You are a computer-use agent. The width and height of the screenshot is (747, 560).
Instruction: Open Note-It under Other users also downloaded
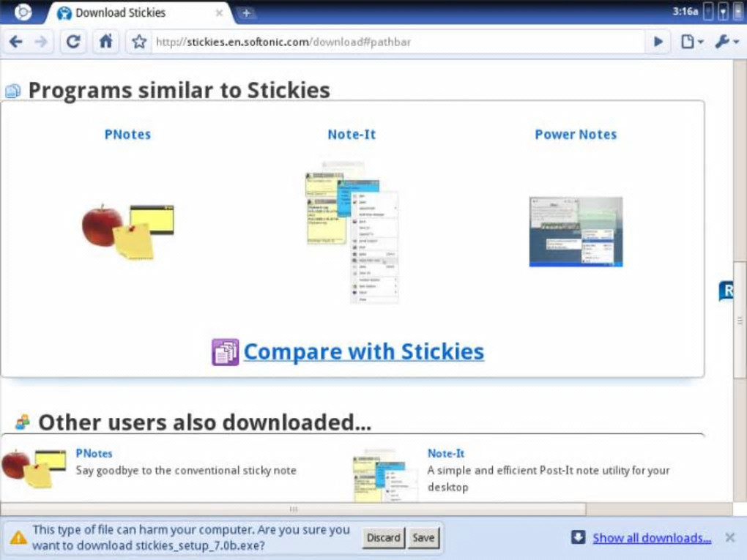click(446, 453)
